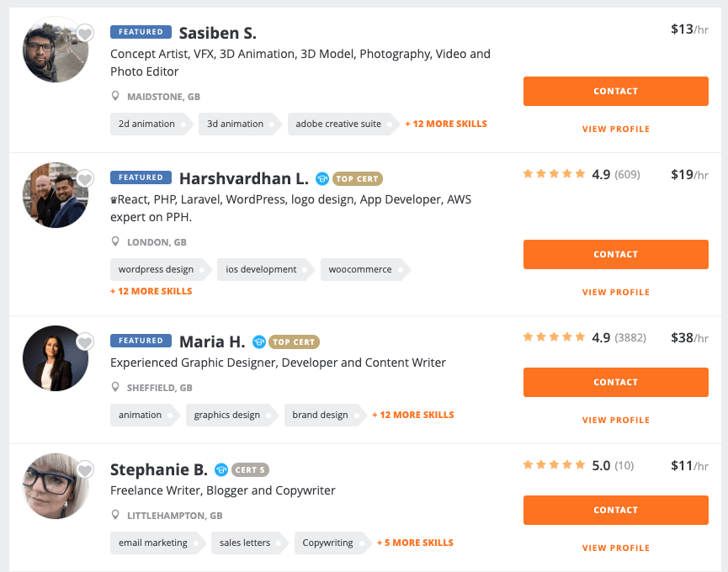Click Stephanie B.'s blue certification badge icon
728x572 pixels.
coord(221,470)
